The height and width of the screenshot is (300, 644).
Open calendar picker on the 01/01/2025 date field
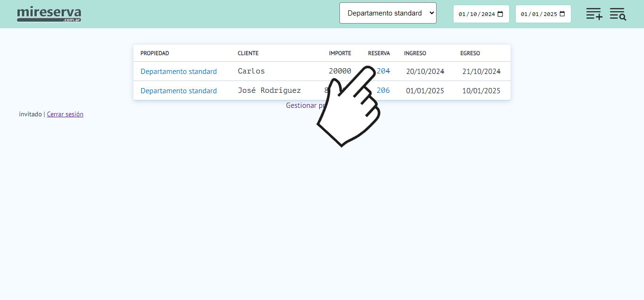(x=562, y=14)
